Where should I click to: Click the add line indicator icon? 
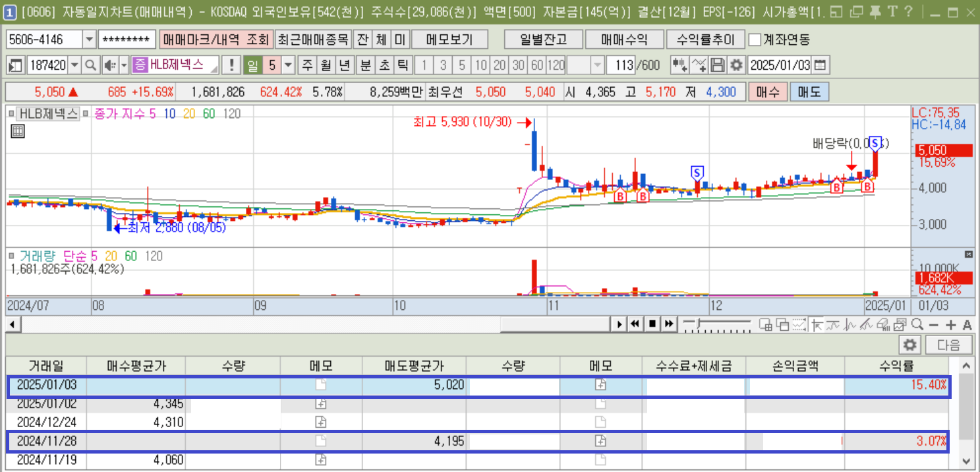699,65
